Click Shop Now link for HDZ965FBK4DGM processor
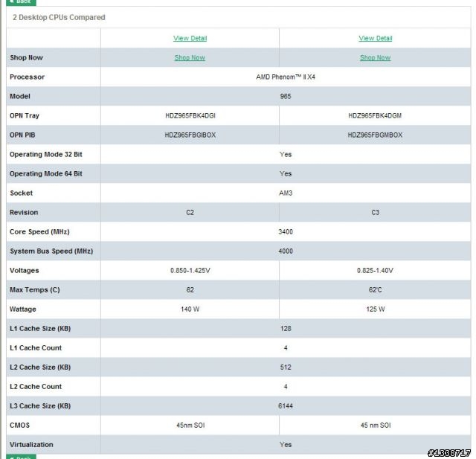Screen dimensions: 476x459 coord(375,58)
